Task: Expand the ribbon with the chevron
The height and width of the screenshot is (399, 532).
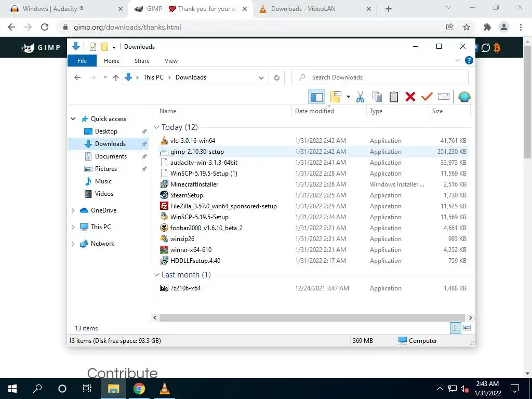Action: click(457, 60)
